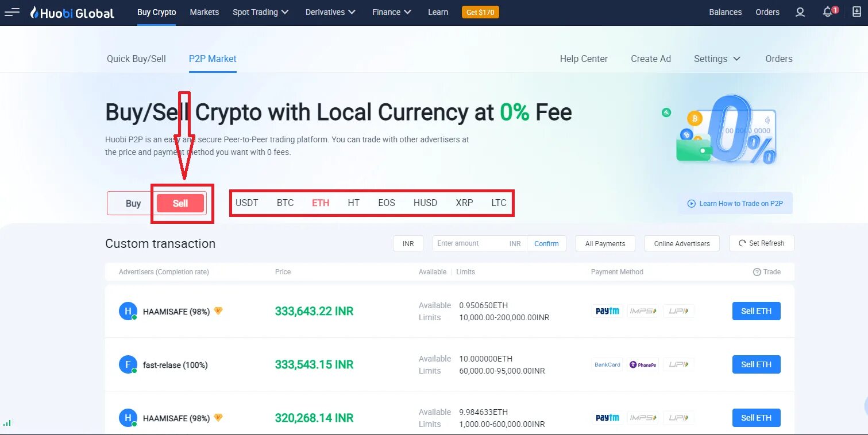Open Balances in the top bar
Image resolution: width=868 pixels, height=435 pixels.
click(726, 12)
